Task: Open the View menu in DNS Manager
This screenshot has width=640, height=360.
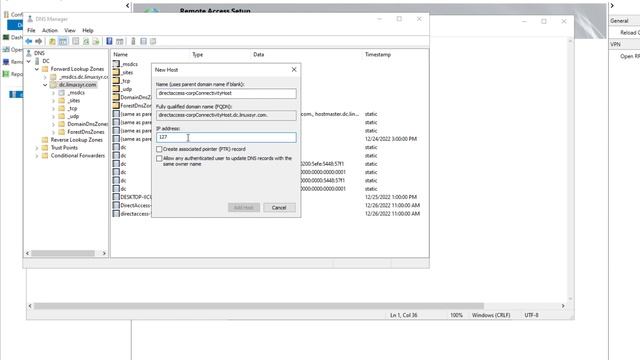Action: click(x=70, y=30)
